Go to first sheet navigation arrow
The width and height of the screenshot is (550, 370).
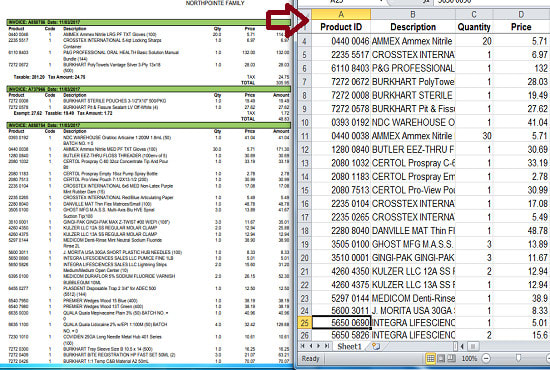(x=303, y=346)
